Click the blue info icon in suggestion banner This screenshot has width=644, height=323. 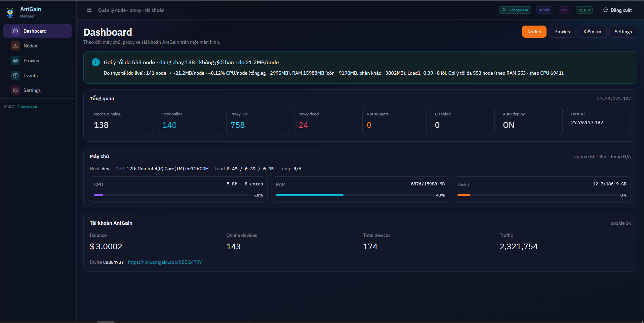96,62
